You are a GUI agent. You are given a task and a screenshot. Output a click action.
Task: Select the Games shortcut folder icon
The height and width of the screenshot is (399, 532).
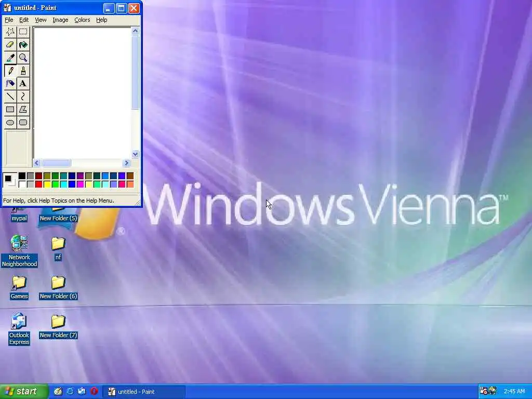coord(19,288)
